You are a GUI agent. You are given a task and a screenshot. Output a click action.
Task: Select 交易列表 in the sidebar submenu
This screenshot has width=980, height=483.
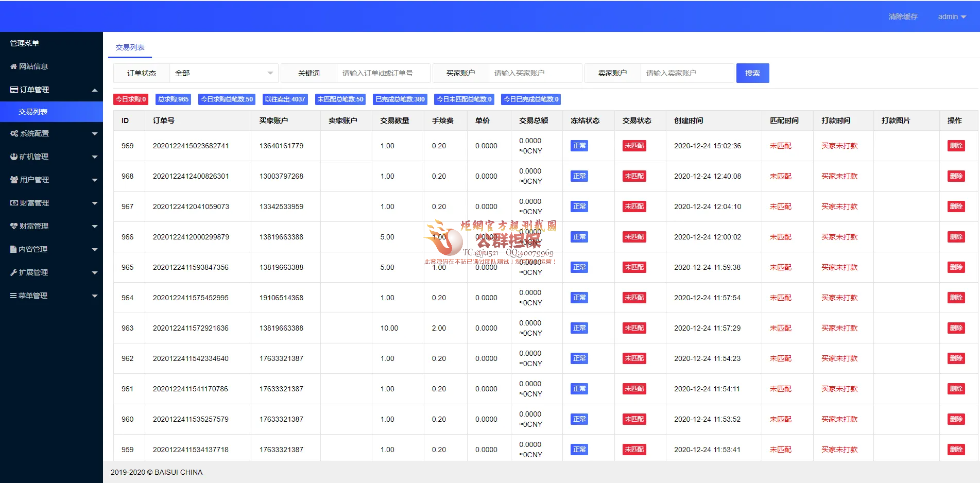click(x=33, y=112)
